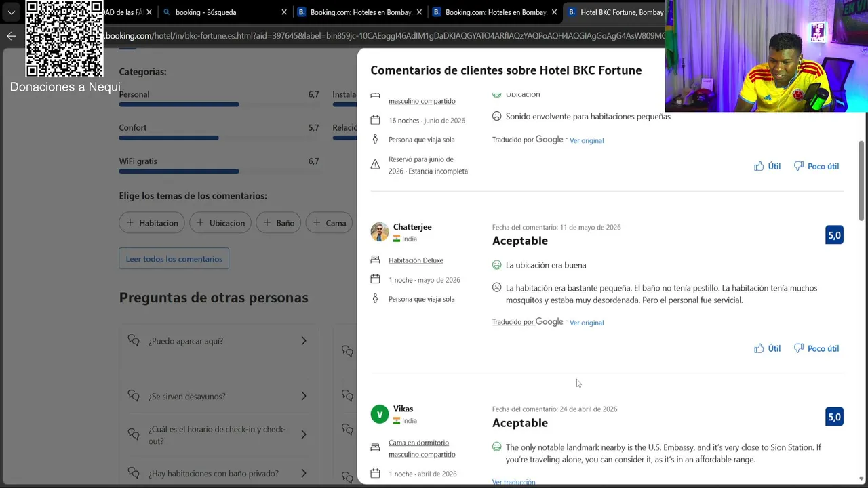Click Chatterjee's profile avatar
868x488 pixels.
pyautogui.click(x=380, y=232)
